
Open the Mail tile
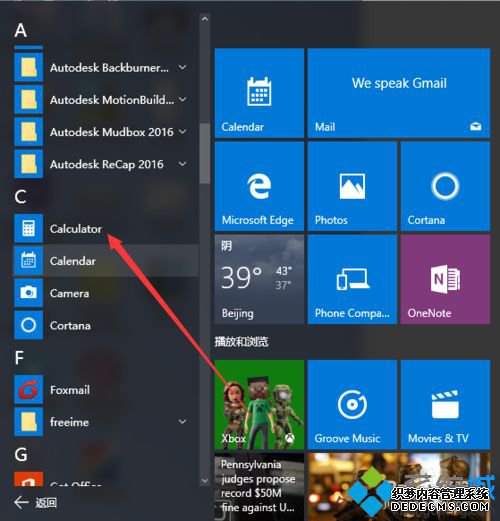pos(399,93)
